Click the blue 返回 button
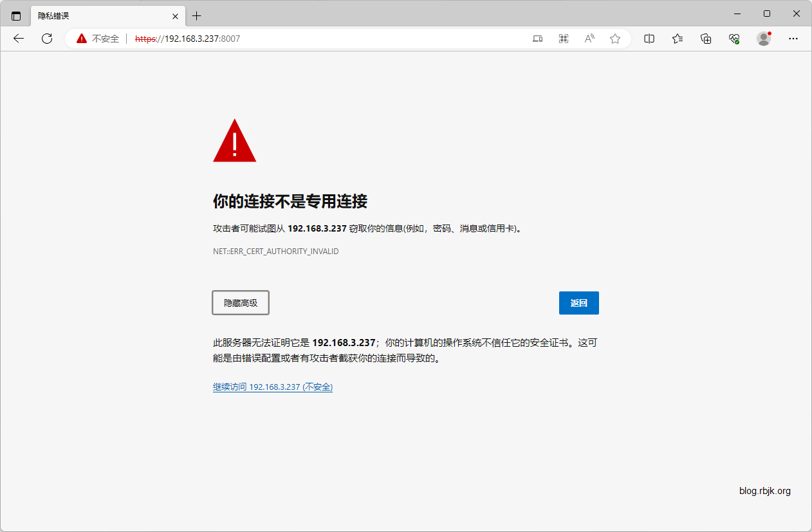This screenshot has width=812, height=532. click(x=578, y=303)
